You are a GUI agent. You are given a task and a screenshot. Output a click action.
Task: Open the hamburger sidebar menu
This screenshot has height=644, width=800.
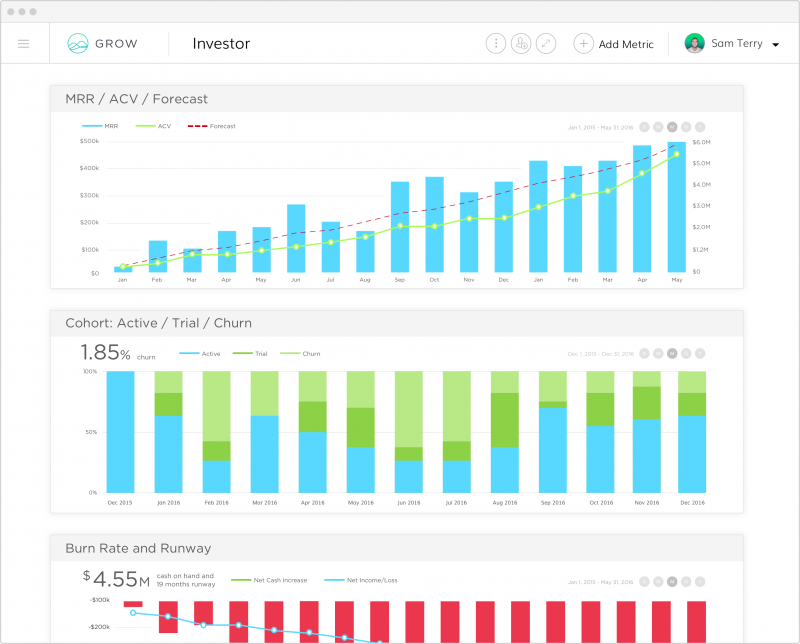pyautogui.click(x=24, y=44)
